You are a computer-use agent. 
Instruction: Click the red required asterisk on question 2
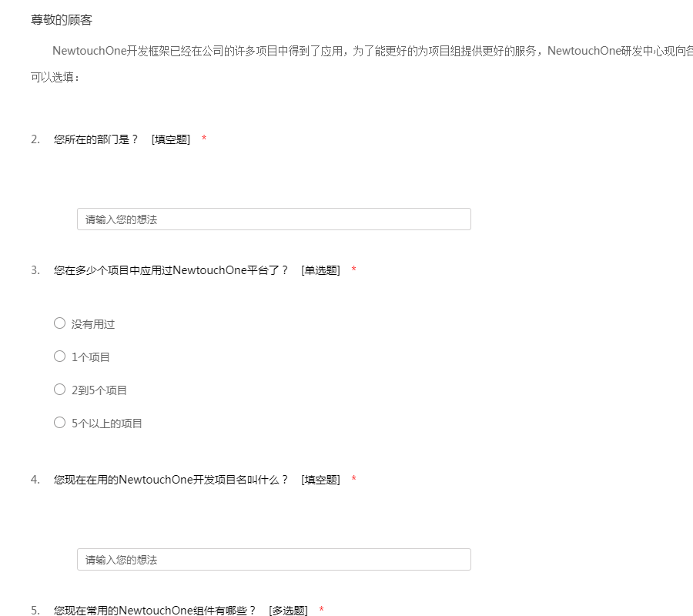tap(204, 139)
